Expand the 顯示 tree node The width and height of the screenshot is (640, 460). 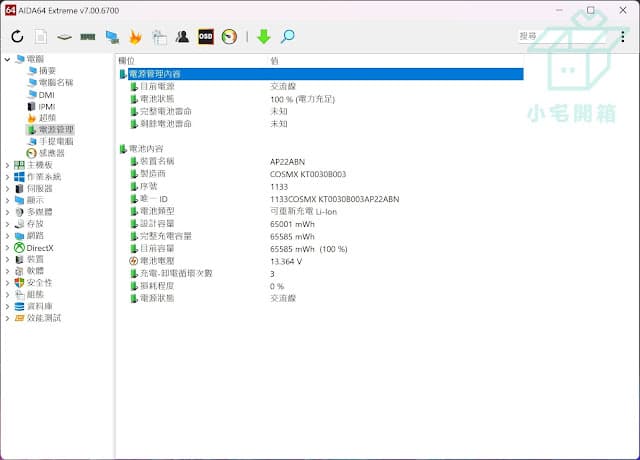click(7, 200)
